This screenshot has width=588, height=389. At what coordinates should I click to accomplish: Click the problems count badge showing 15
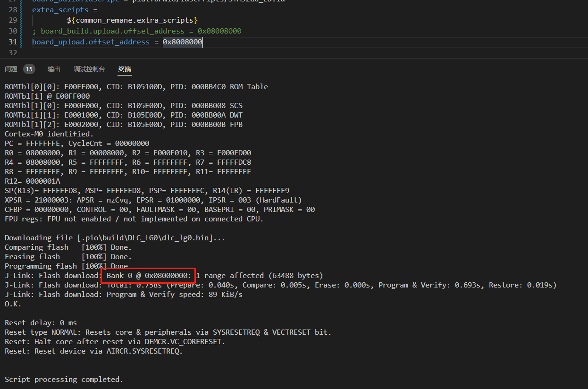click(29, 69)
